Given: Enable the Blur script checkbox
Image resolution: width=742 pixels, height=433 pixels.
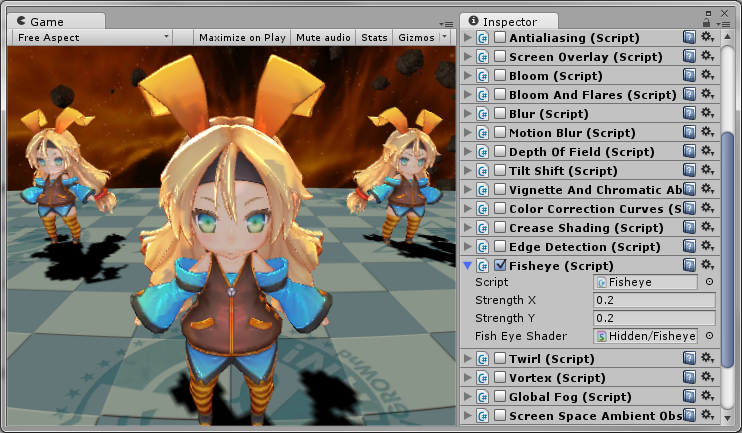Looking at the screenshot, I should tap(500, 113).
